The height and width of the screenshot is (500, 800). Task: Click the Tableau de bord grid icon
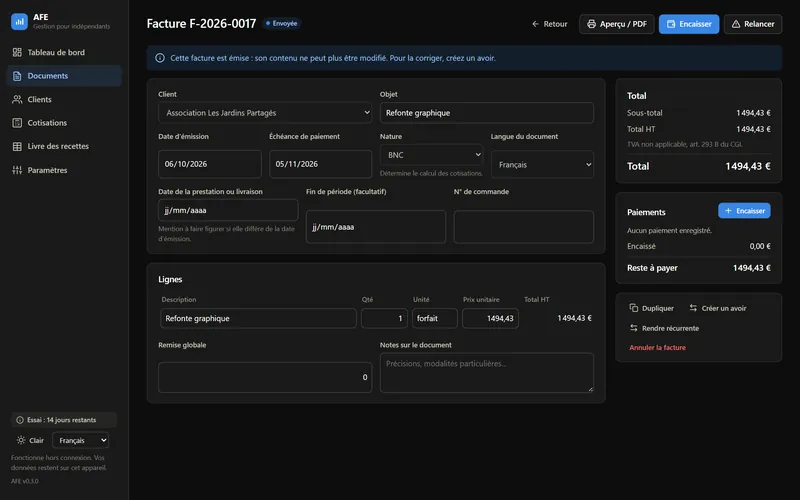click(17, 52)
